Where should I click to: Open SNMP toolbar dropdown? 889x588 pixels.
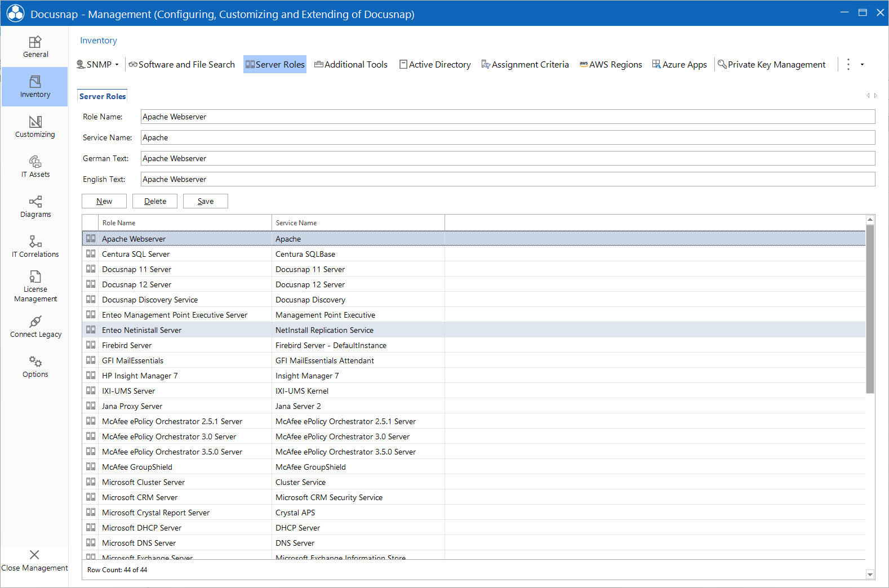tap(117, 65)
